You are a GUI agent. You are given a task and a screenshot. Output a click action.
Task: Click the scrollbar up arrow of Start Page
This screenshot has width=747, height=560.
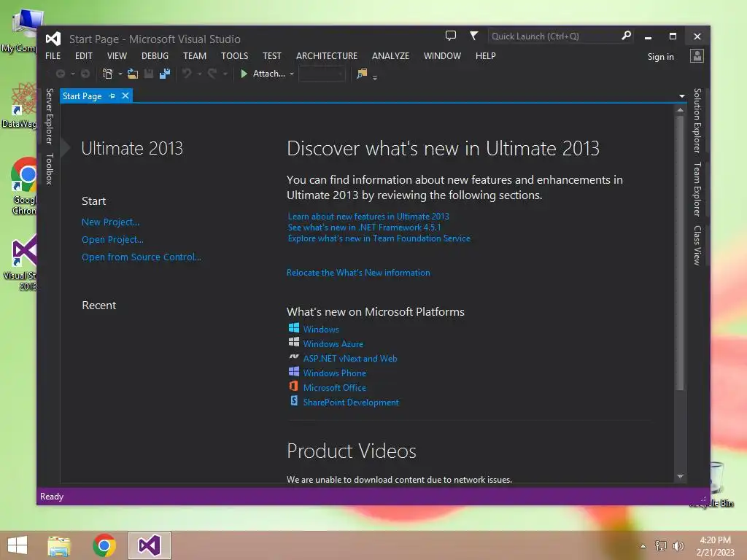click(681, 110)
